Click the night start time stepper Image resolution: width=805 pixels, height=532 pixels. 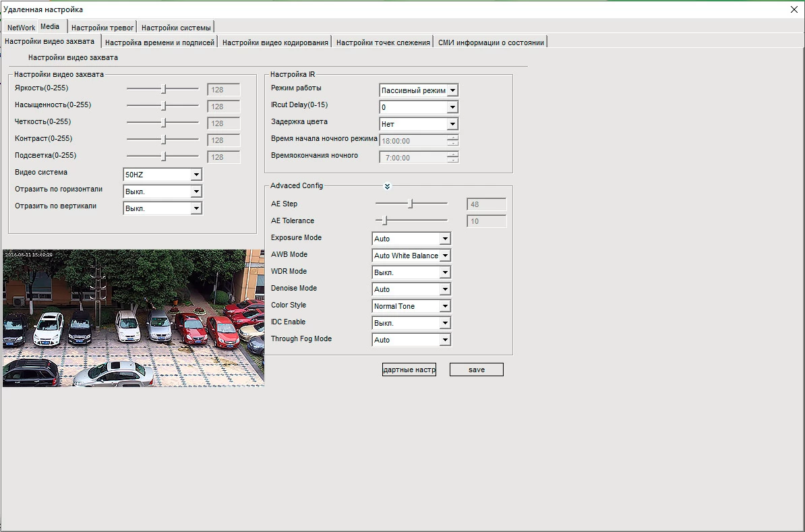point(453,141)
